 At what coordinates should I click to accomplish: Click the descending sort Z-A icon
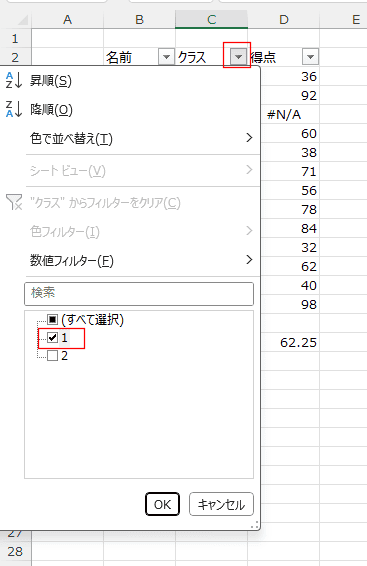point(14,109)
